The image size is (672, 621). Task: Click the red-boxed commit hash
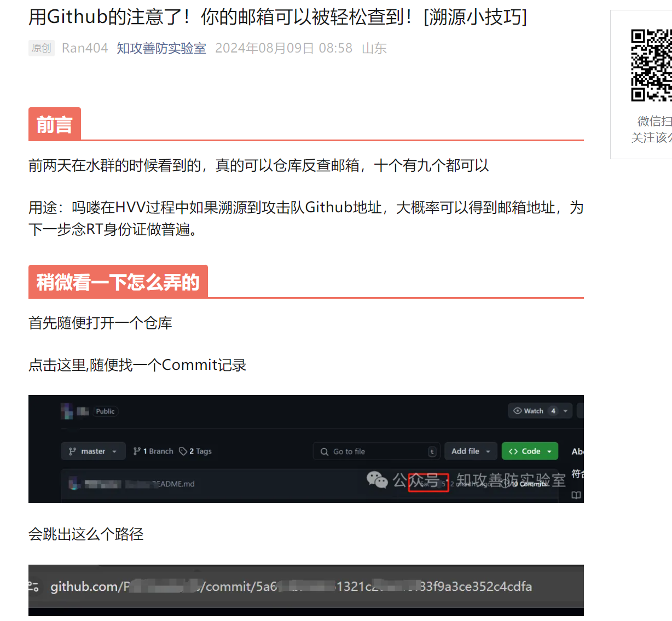pos(428,483)
